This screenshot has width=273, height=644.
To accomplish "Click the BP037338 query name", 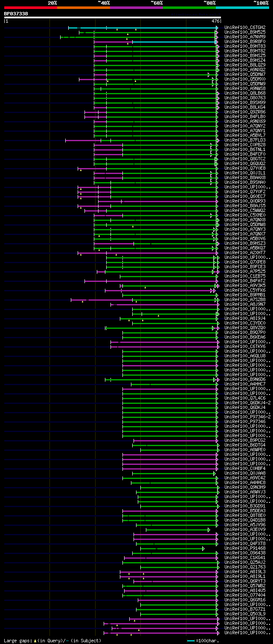I will point(16,14).
